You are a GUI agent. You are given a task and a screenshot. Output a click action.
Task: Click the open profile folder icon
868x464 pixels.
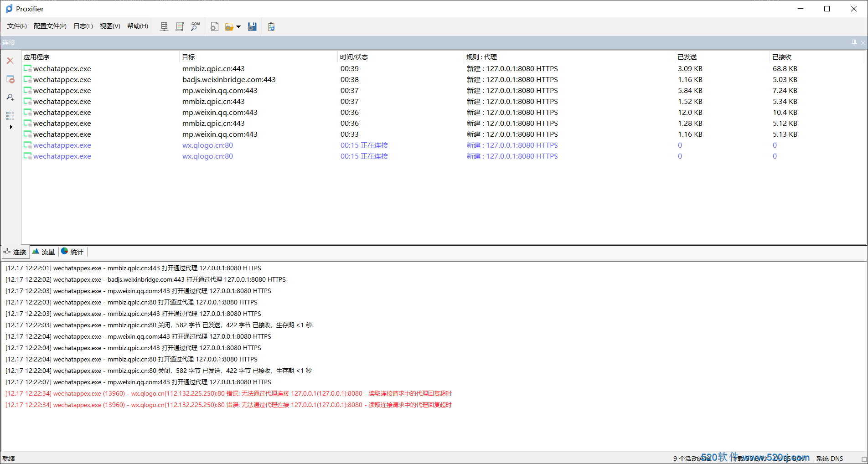pos(229,27)
